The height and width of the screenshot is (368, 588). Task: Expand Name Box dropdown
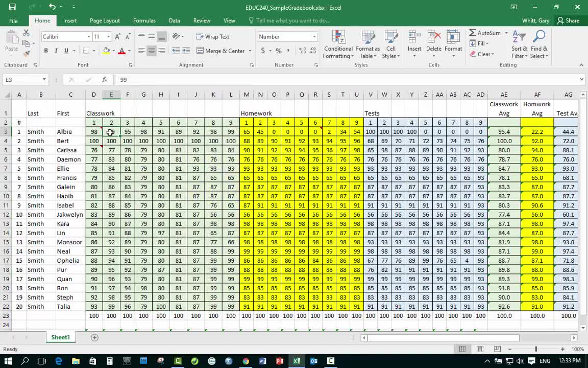click(44, 80)
